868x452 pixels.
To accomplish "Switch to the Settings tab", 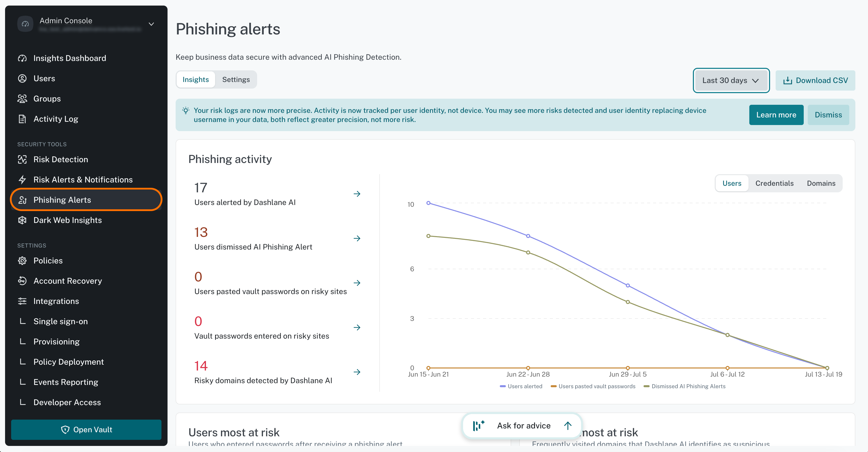I will coord(236,79).
